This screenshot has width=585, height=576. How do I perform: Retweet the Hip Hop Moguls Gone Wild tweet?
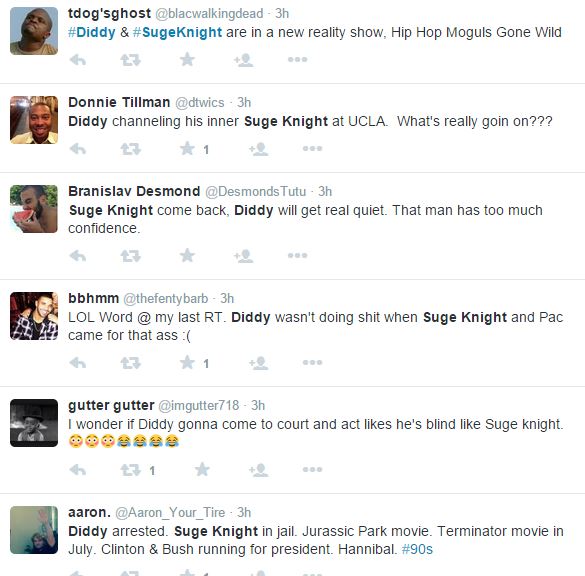pos(130,60)
